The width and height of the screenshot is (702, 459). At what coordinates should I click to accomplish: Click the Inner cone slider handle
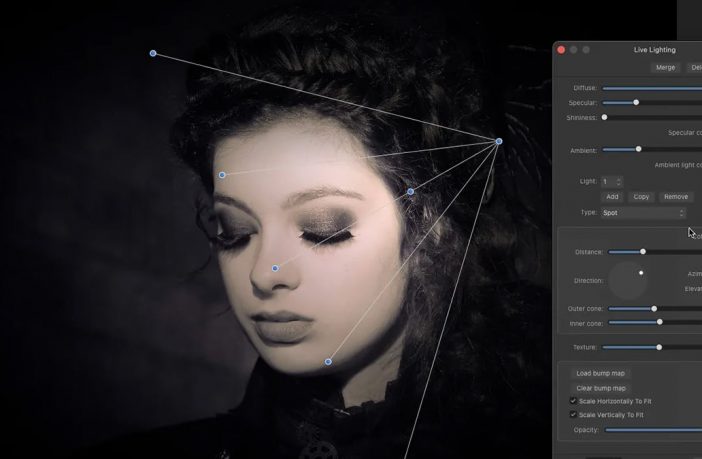[x=659, y=322]
